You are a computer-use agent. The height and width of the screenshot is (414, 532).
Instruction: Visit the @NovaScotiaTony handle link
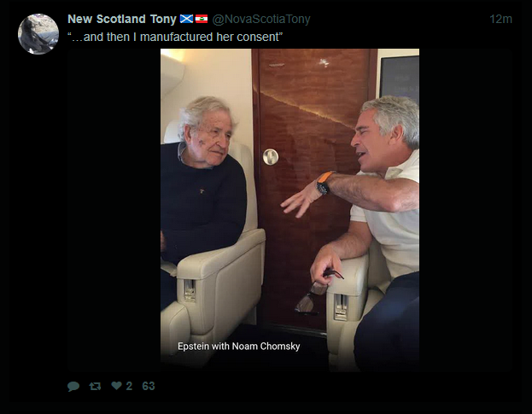(261, 20)
